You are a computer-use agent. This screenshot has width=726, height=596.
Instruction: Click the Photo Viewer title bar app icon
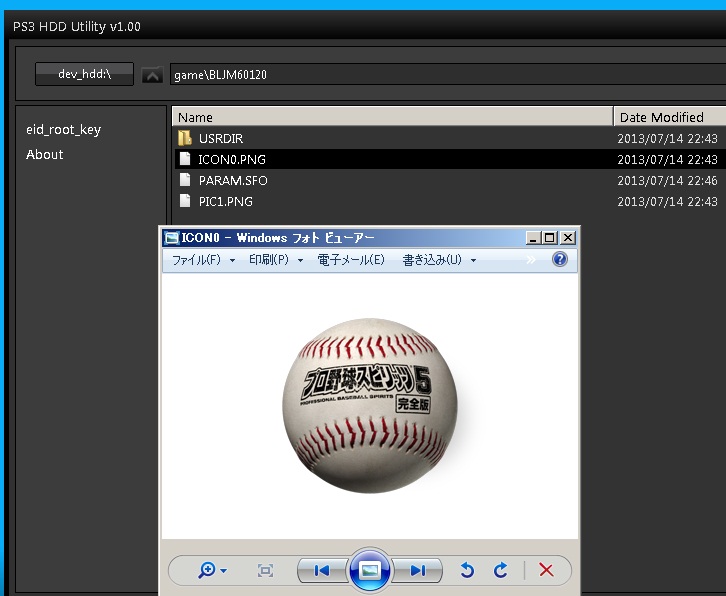(172, 238)
